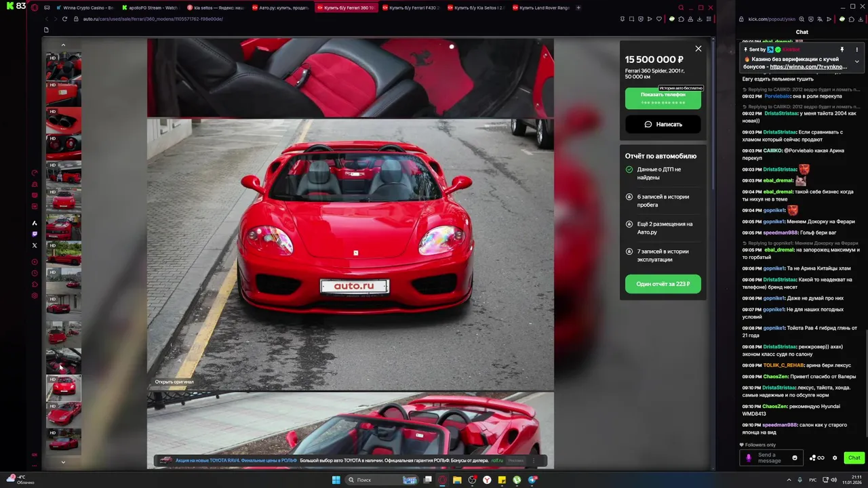Expand the pinned message chevron
The width and height of the screenshot is (868, 488).
pyautogui.click(x=856, y=61)
